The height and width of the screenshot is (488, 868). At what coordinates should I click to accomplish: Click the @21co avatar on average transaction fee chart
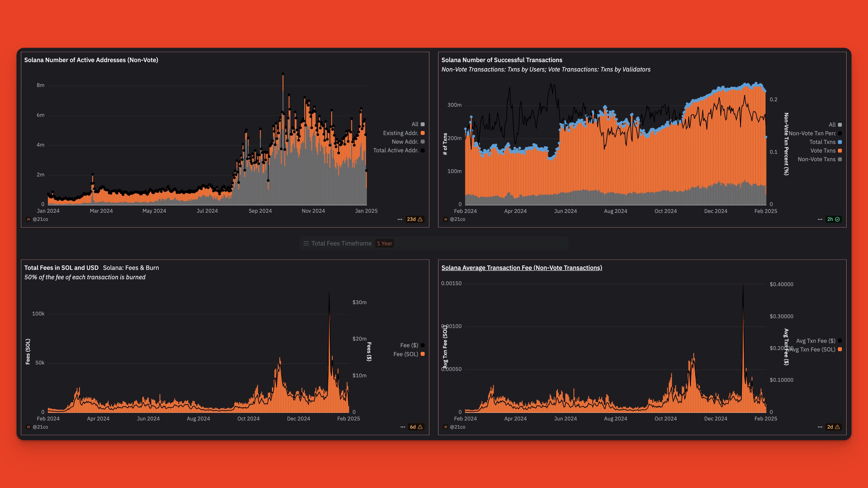click(x=445, y=427)
